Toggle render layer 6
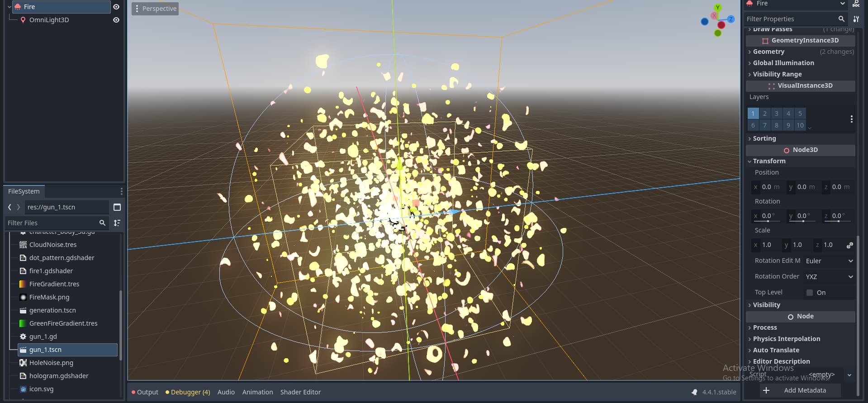 click(753, 125)
